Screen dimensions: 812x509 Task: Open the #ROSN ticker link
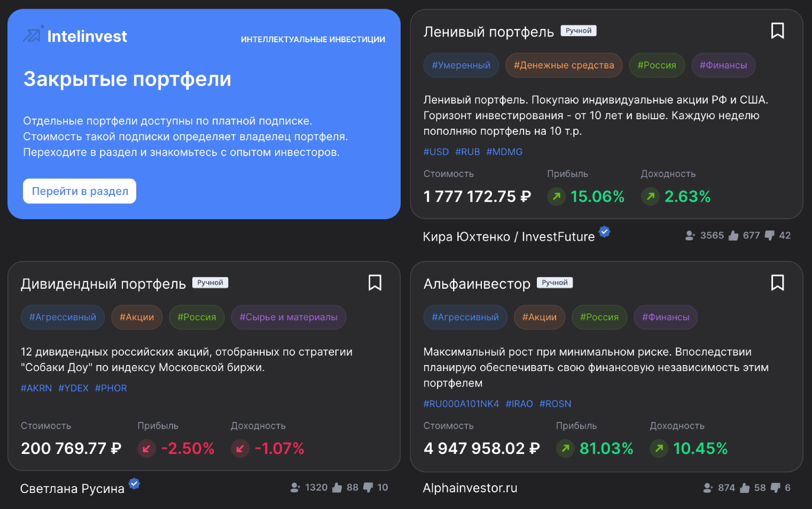555,404
